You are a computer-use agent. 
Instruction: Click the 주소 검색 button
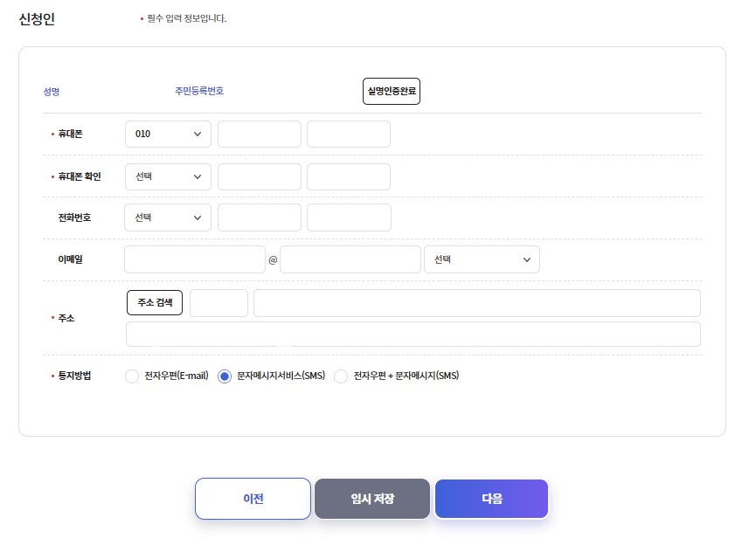coord(155,302)
